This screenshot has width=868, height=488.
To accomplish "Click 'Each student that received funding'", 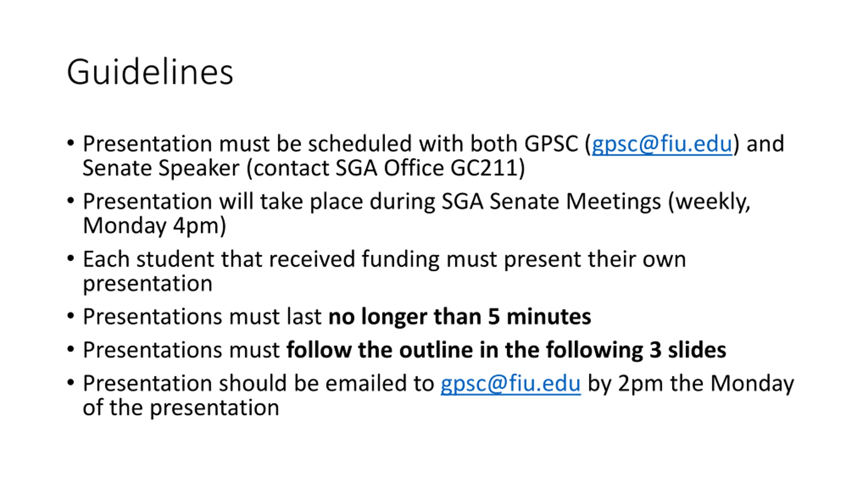I will (x=261, y=259).
